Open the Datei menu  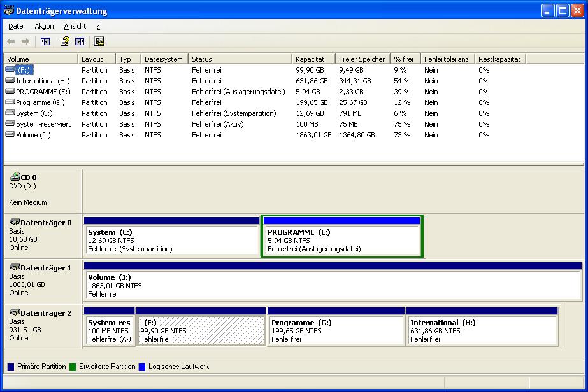point(17,26)
